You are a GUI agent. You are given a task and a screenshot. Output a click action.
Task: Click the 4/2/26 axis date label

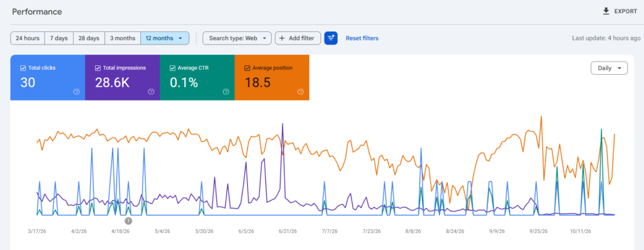click(x=79, y=232)
